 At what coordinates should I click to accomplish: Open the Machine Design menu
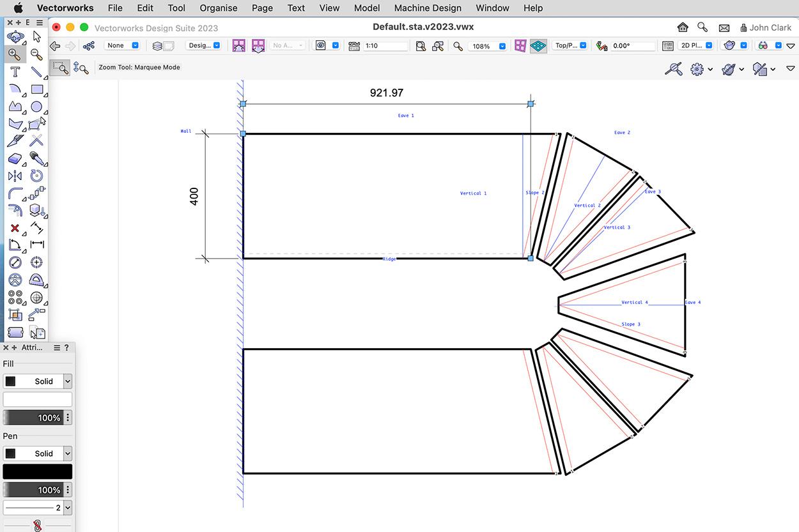(x=427, y=8)
